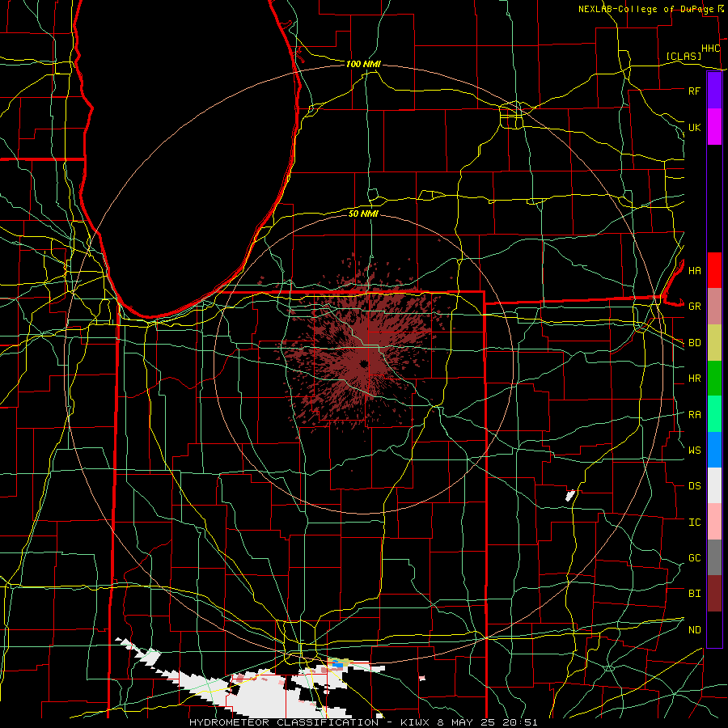The width and height of the screenshot is (728, 728).
Task: Click the blue wet snow echo patch
Action: [x=337, y=666]
